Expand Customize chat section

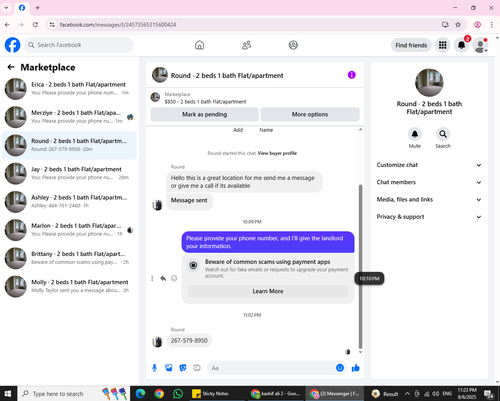point(429,165)
